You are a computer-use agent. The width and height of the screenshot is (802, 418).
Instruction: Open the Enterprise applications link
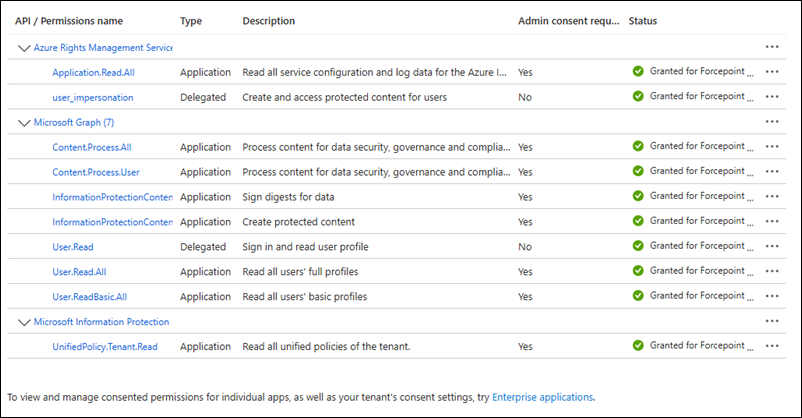pos(542,397)
